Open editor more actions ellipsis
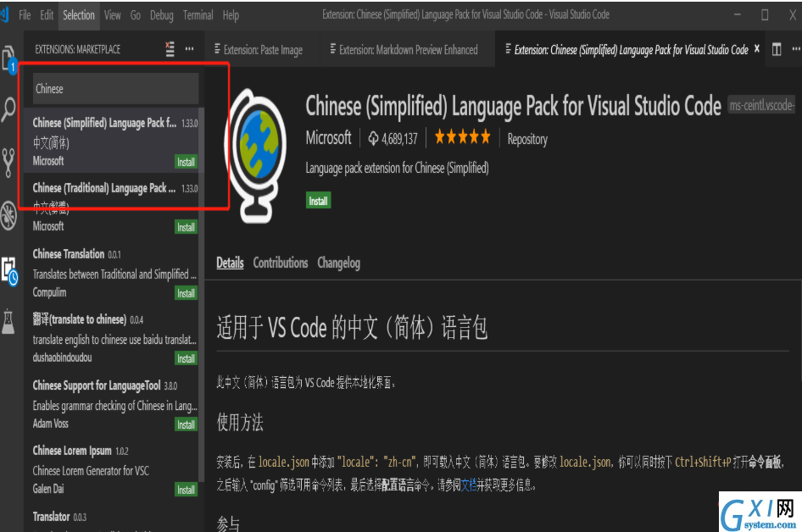 (796, 49)
